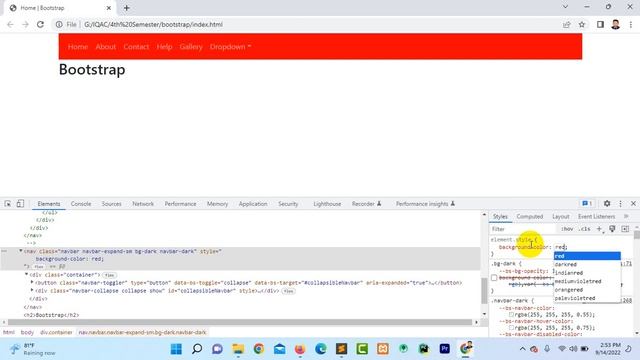This screenshot has width=640, height=360.
Task: Open Sublime Text from the taskbar
Action: (x=341, y=349)
